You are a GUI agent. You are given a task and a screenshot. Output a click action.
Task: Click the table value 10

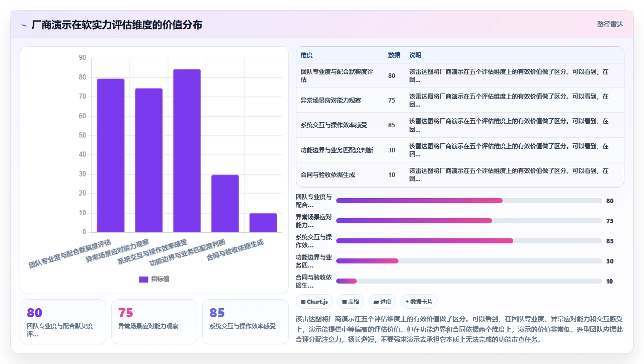click(391, 175)
